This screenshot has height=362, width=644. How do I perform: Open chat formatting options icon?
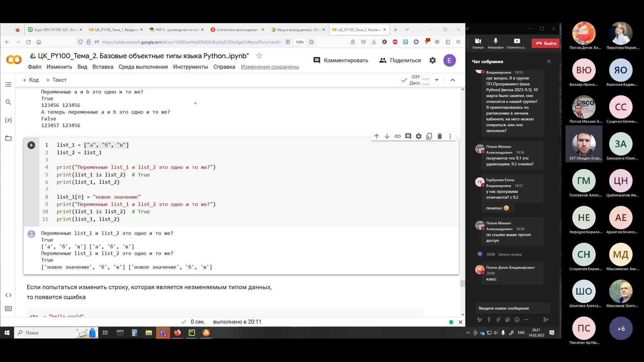[479, 320]
